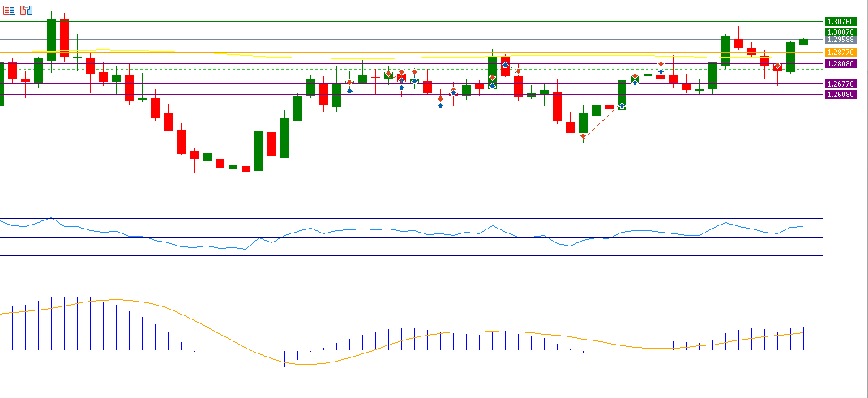Select the tallest green candle at far left

click(51, 39)
